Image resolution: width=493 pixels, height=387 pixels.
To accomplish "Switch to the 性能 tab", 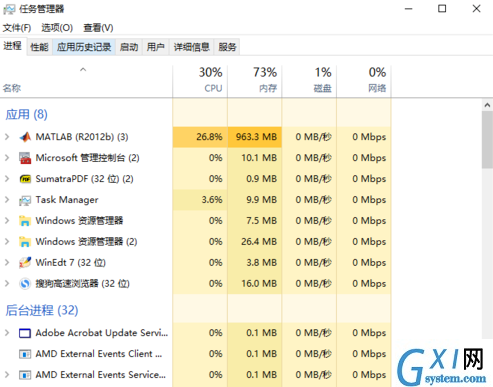I will pos(39,47).
